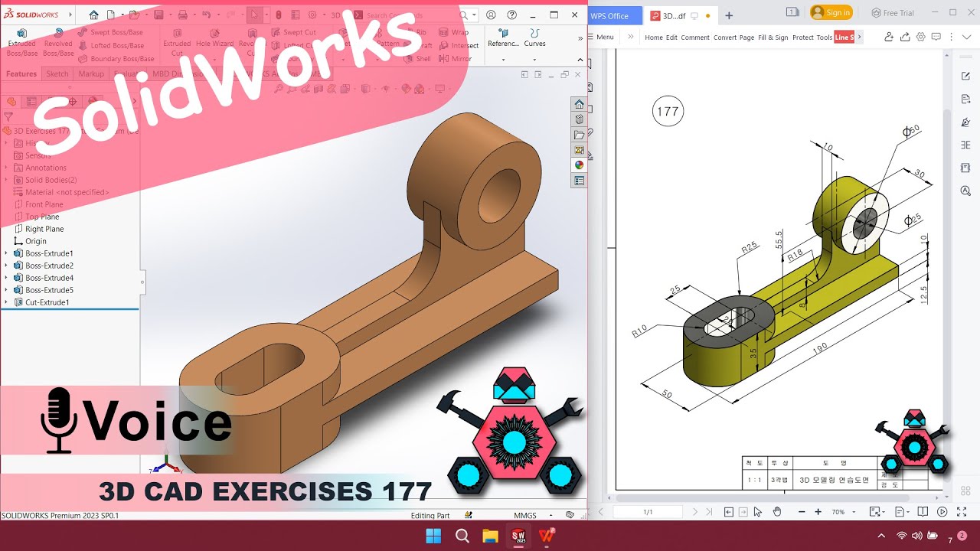This screenshot has height=551, width=980.
Task: Open the WPS Fill & Sign tab
Action: [773, 37]
